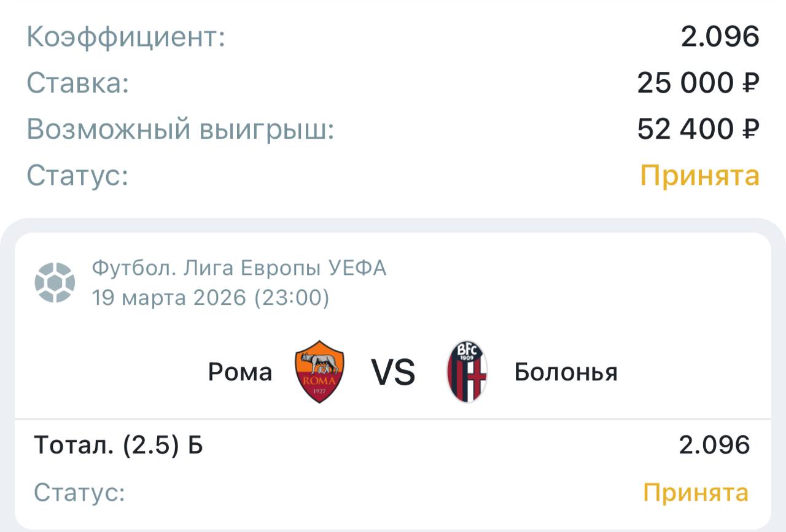
Task: Click the "Ставка:" label
Action: coord(78,83)
